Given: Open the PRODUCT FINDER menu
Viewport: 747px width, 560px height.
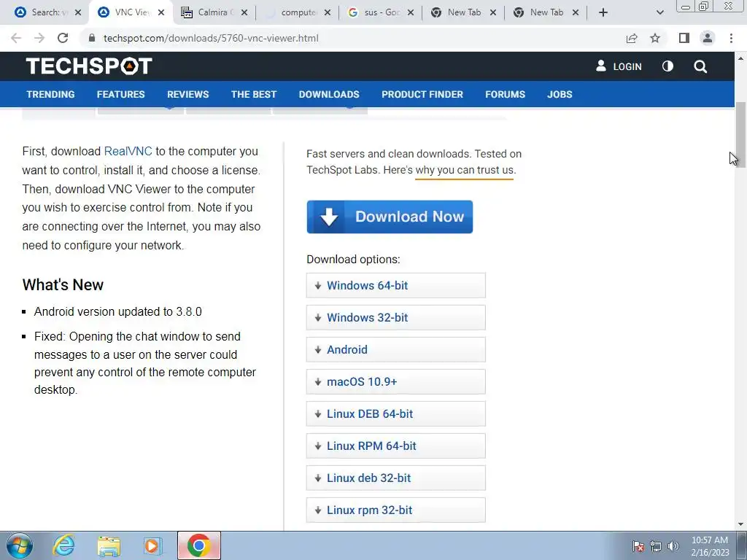Looking at the screenshot, I should tap(422, 94).
